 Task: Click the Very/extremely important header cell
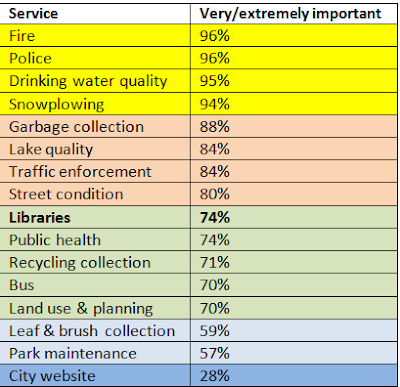pyautogui.click(x=294, y=13)
